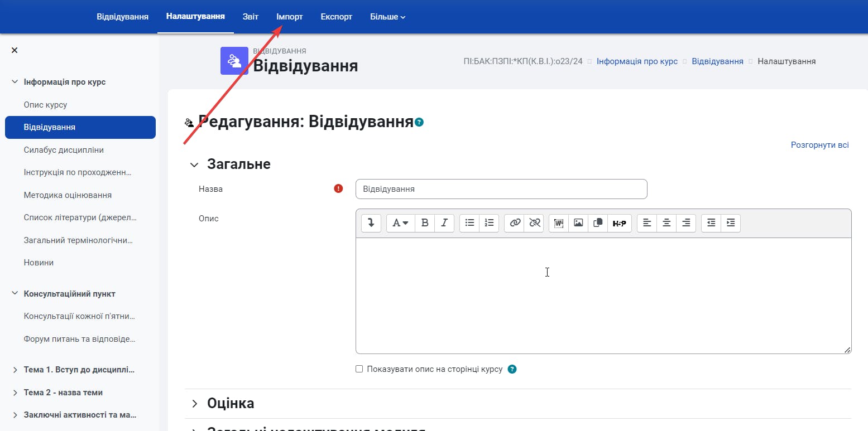The width and height of the screenshot is (868, 431).
Task: Expand Тема 2 - назва теми in sidebar
Action: (x=15, y=393)
